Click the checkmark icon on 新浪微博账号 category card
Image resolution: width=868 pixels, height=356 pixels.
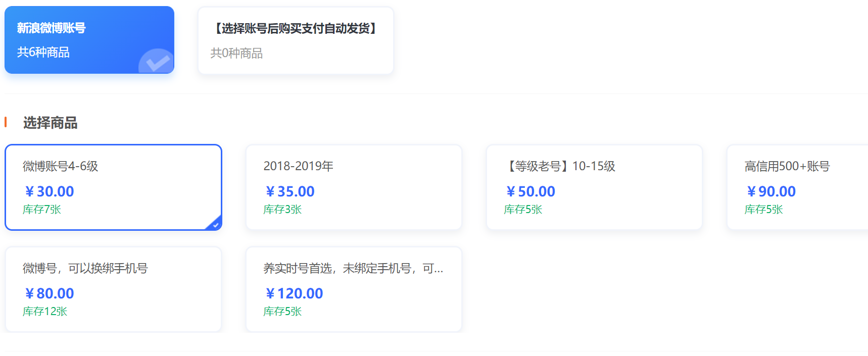pos(157,62)
